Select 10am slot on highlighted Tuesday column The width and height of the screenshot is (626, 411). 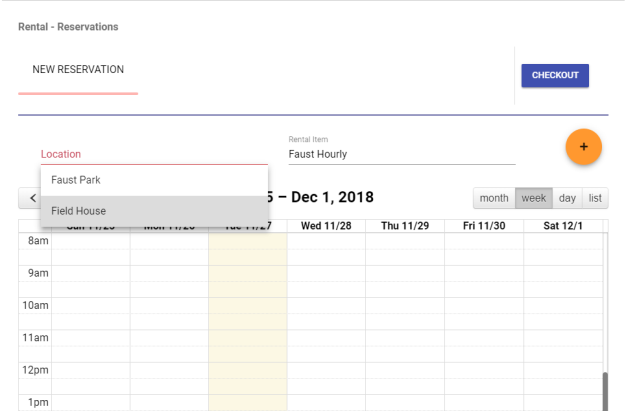pos(248,305)
